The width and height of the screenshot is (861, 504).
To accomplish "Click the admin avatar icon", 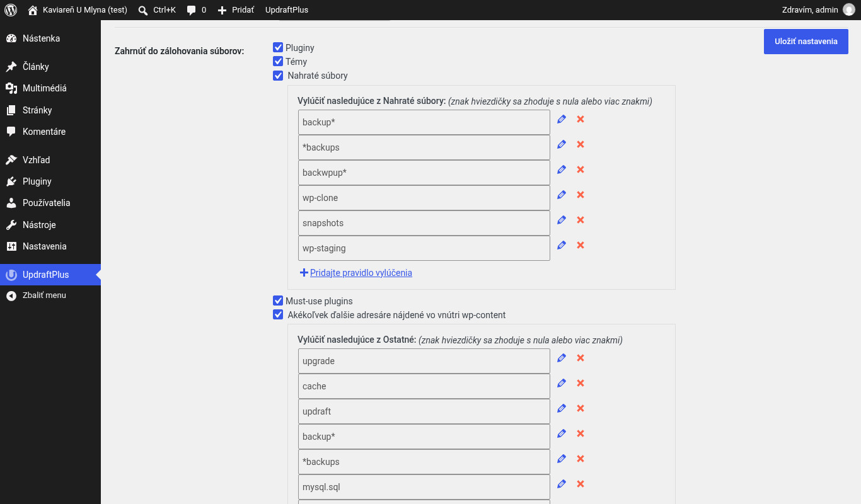I will click(x=849, y=10).
